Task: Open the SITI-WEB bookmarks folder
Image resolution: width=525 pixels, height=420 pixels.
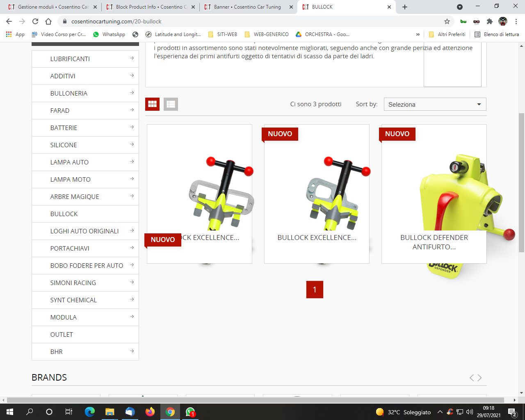Action: click(x=223, y=34)
